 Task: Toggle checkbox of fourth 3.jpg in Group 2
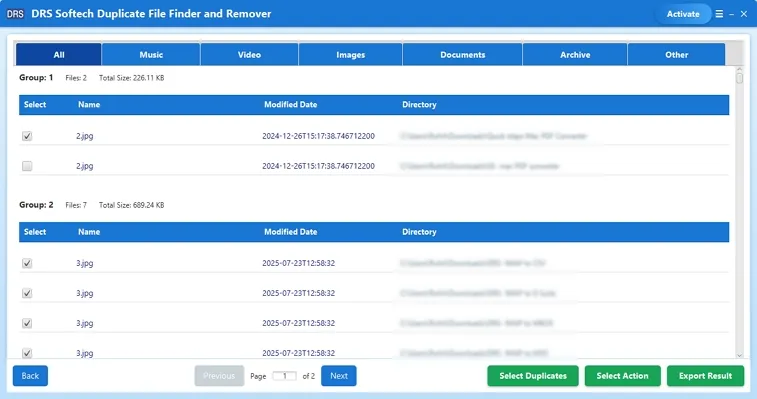point(27,353)
